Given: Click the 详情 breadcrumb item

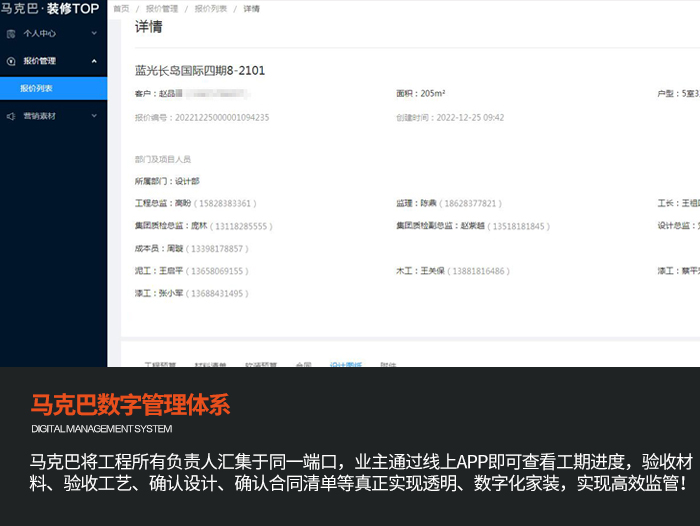Looking at the screenshot, I should [x=251, y=8].
